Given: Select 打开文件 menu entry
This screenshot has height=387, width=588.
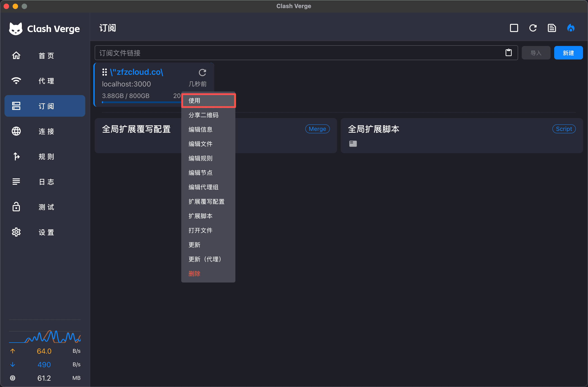Looking at the screenshot, I should [x=208, y=230].
